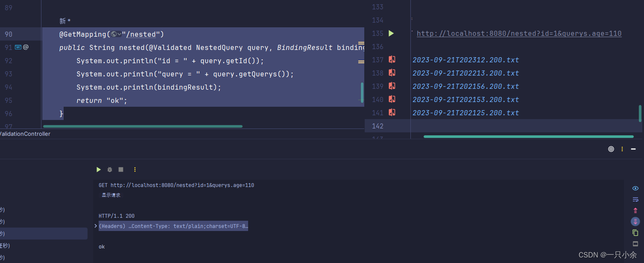Click the code editor horizontal scrollbar
The image size is (644, 263).
coord(143,126)
